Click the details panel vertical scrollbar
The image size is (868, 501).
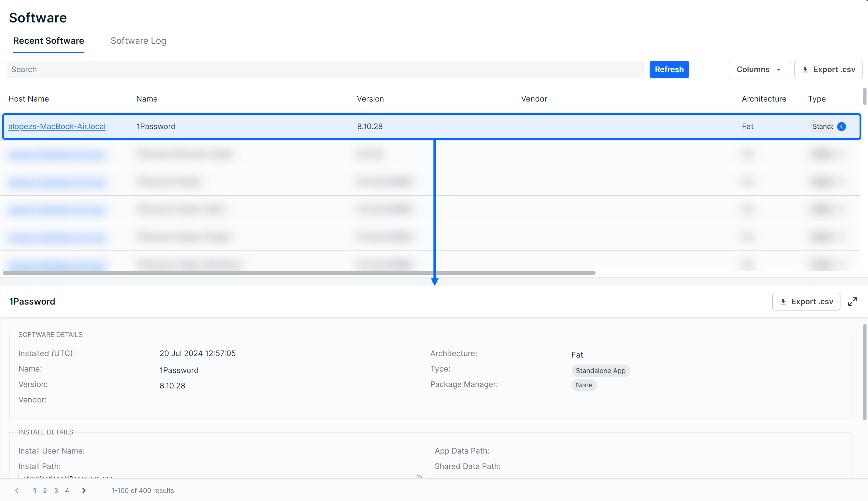[x=864, y=372]
